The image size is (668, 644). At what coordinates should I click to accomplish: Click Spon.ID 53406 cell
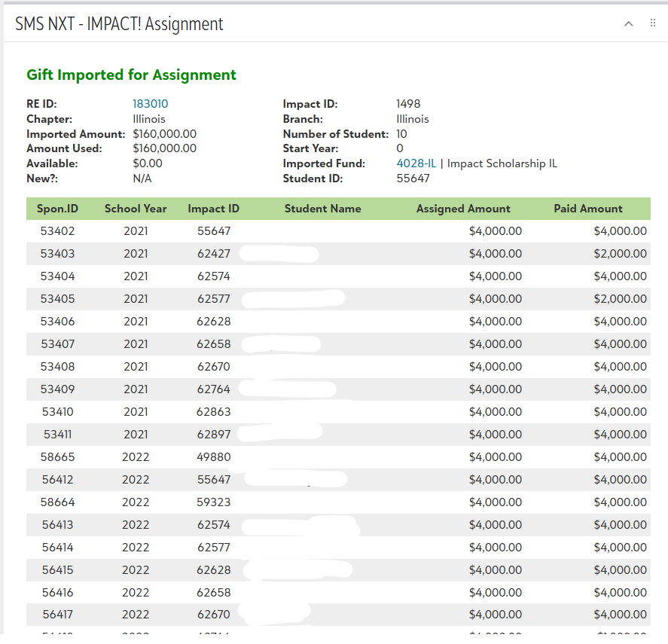click(57, 322)
